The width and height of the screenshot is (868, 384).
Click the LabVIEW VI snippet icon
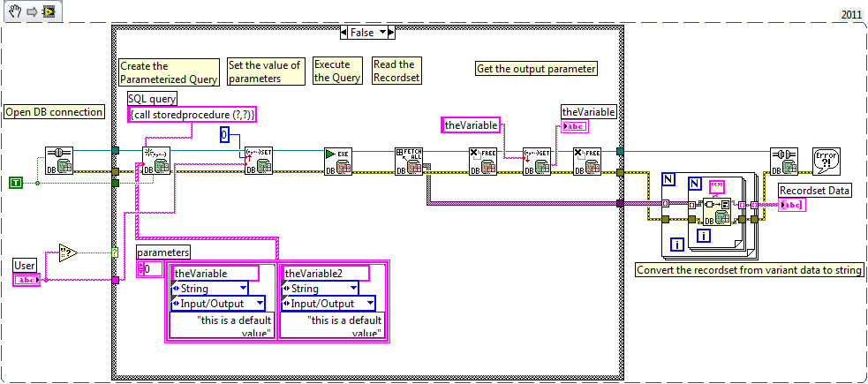coord(48,11)
